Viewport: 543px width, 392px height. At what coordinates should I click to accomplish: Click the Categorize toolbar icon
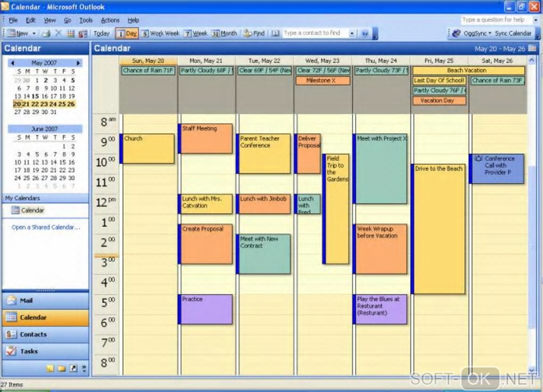point(83,33)
